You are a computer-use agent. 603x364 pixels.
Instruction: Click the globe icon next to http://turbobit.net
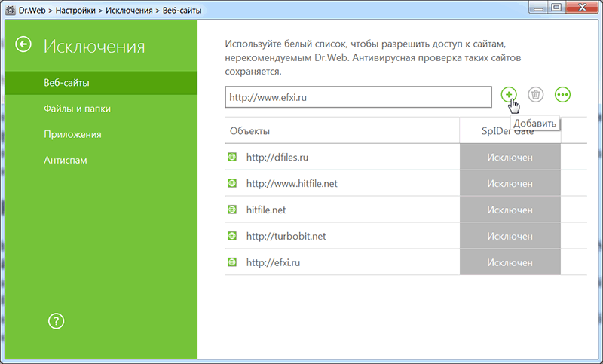tap(232, 236)
